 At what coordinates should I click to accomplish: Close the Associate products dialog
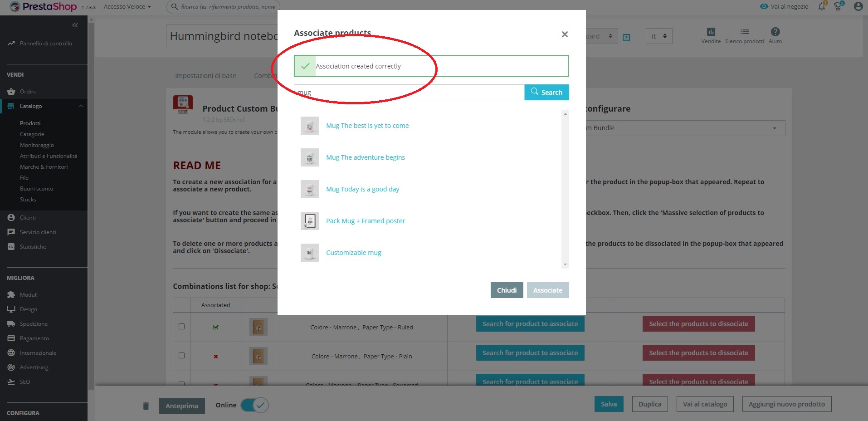click(565, 34)
